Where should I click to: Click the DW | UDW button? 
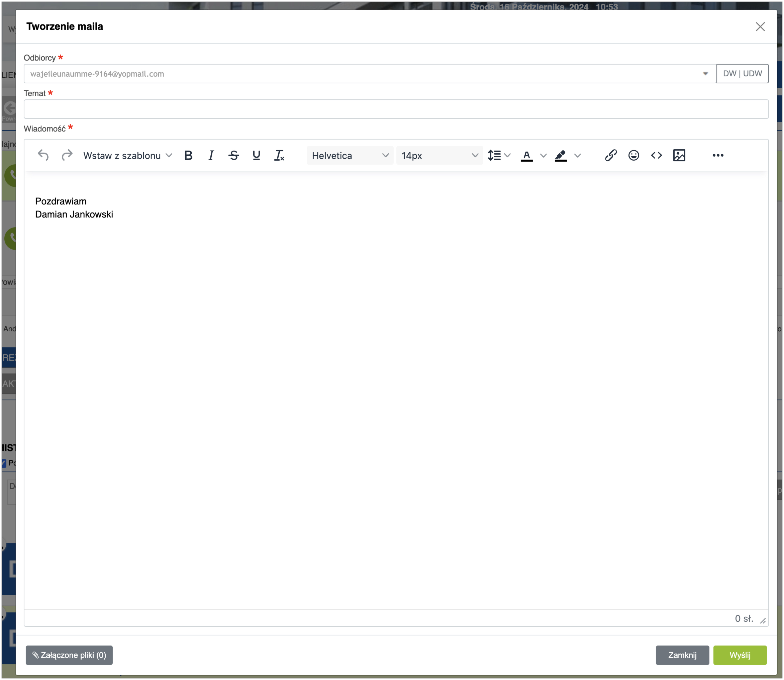pyautogui.click(x=742, y=74)
